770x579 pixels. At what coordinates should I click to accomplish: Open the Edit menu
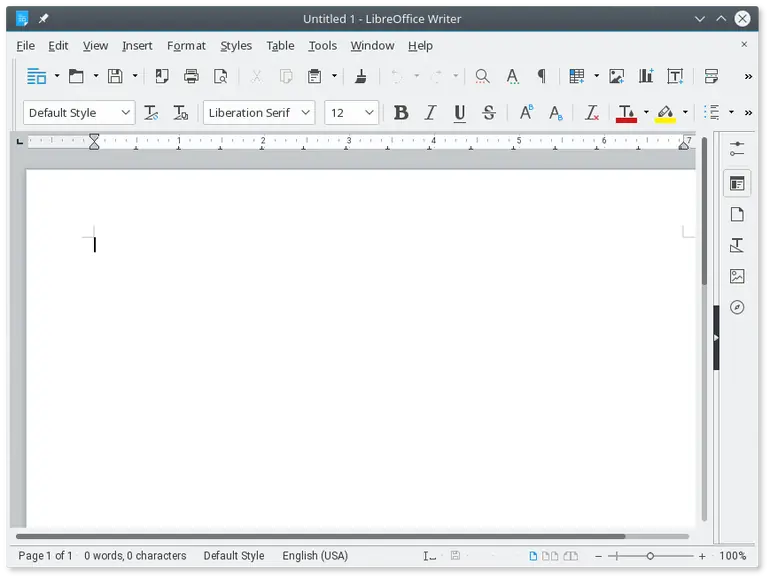coord(58,46)
